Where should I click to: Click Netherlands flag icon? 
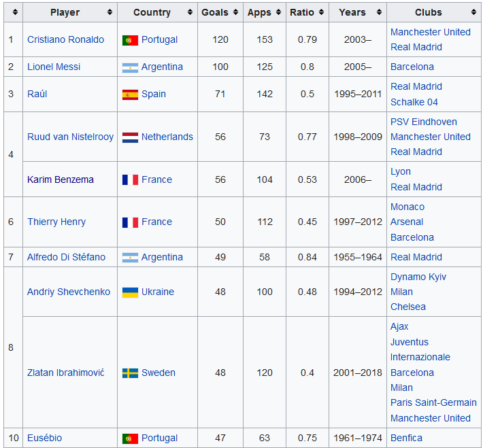click(x=130, y=137)
